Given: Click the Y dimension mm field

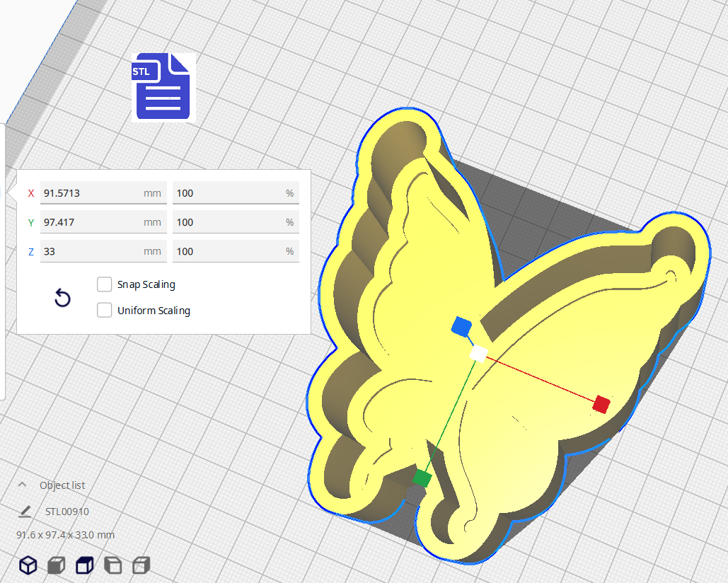Looking at the screenshot, I should click(92, 222).
